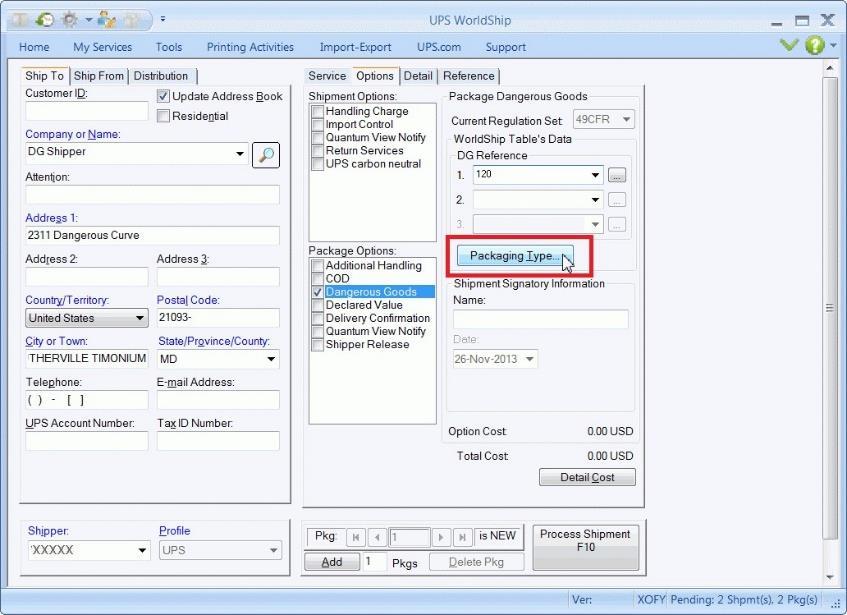847x615 pixels.
Task: Enable UPS carbon neutral option
Action: coord(318,164)
